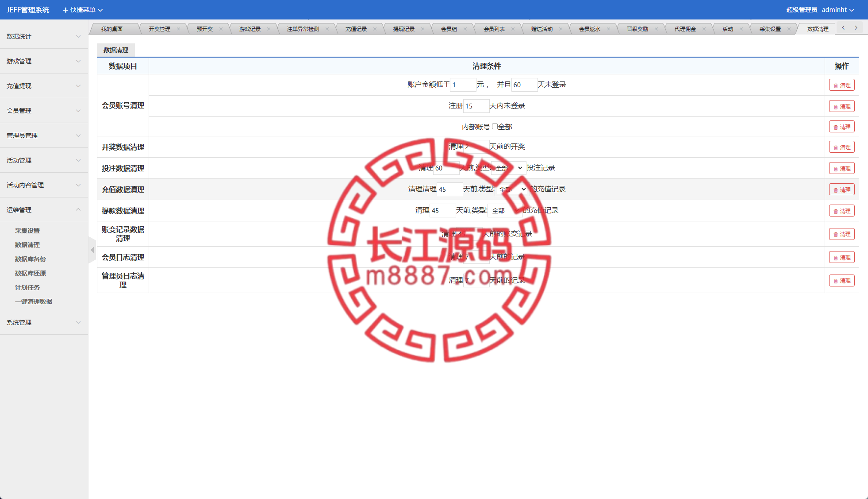The image size is (868, 499).
Task: Click 清理 for 提款数据清理 row
Action: 841,211
